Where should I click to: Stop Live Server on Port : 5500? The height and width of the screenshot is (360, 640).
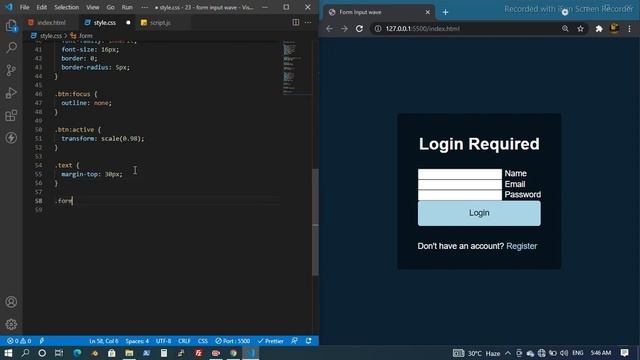tap(233, 341)
